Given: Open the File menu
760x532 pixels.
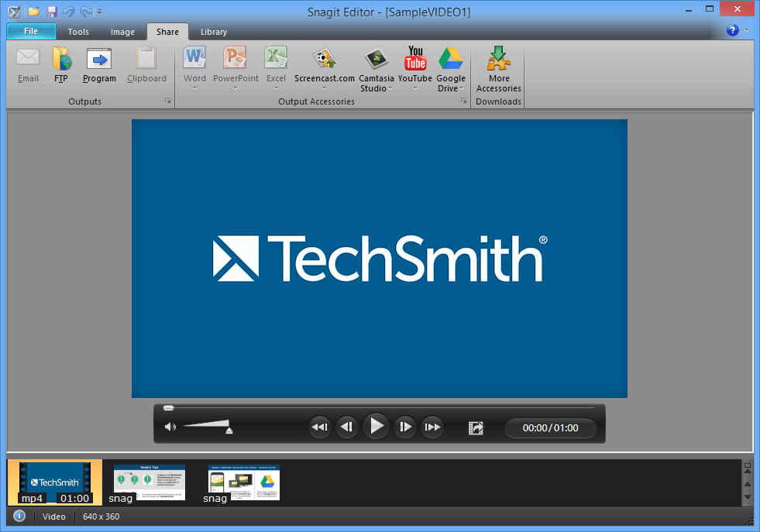Looking at the screenshot, I should 31,32.
